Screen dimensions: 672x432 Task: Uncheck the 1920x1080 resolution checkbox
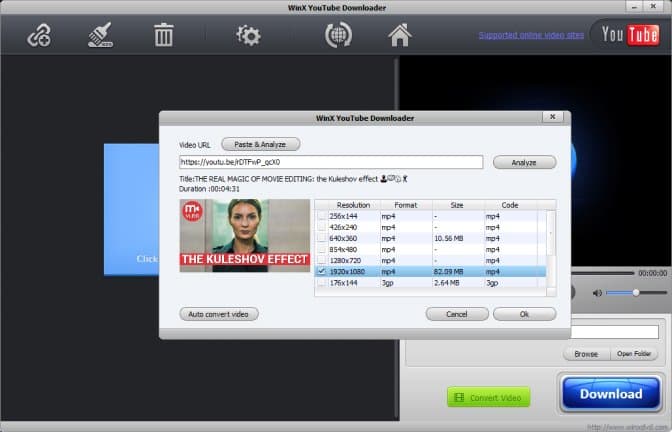(x=321, y=272)
